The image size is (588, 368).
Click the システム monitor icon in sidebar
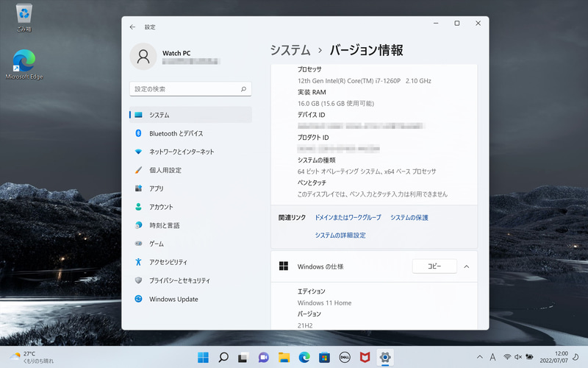point(138,115)
